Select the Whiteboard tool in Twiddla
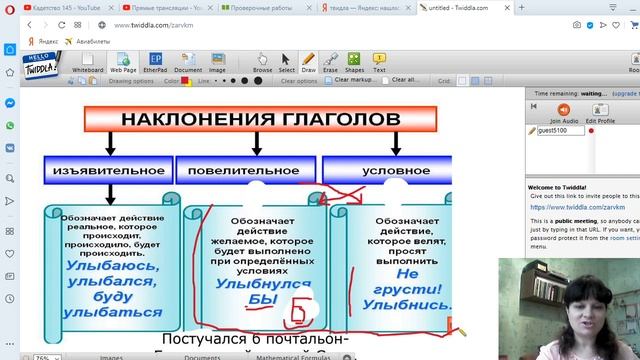The image size is (640, 360). pos(87,62)
